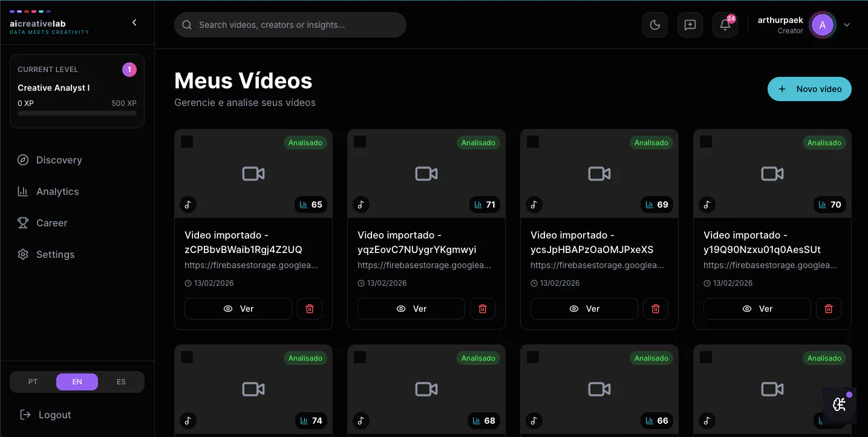The width and height of the screenshot is (868, 437).
Task: Switch language to ES
Action: [121, 382]
